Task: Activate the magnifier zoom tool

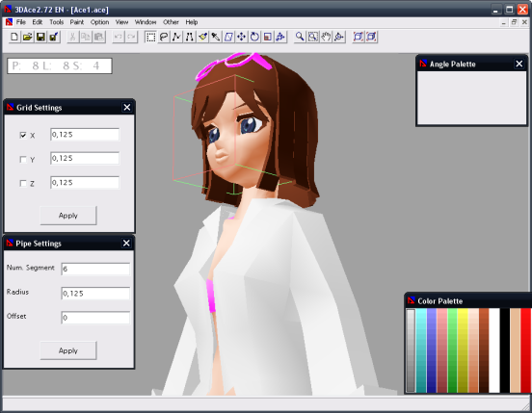Action: (x=300, y=37)
